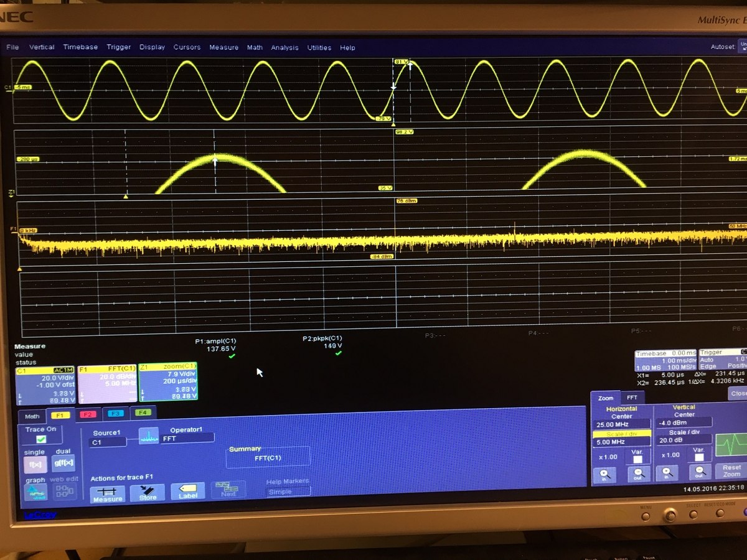
Task: Click the Reset Zoom button
Action: point(731,470)
